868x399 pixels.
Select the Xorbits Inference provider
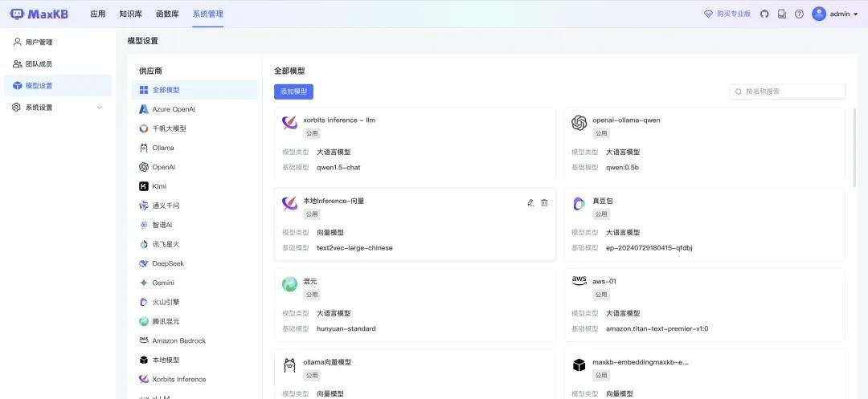194,379
